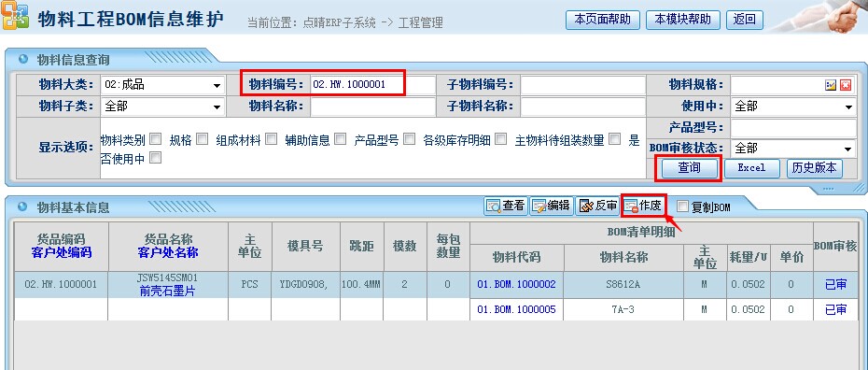Click the 查询 search button
This screenshot has height=370, width=868.
[689, 168]
